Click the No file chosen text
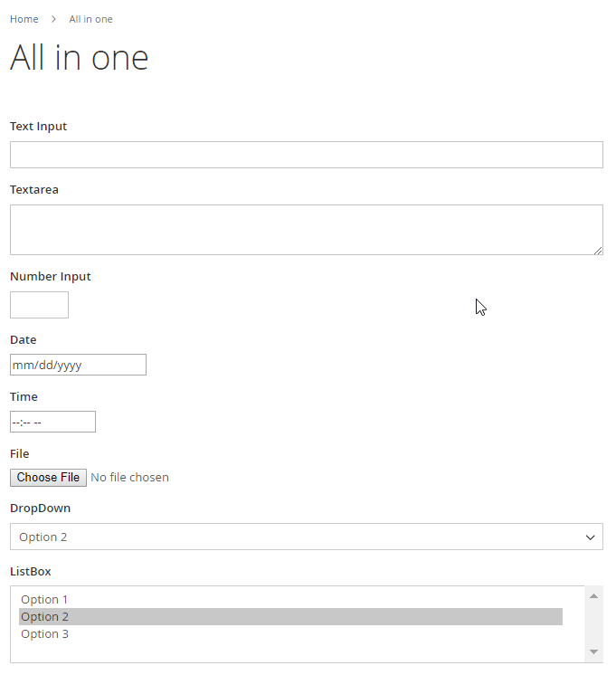 tap(129, 478)
